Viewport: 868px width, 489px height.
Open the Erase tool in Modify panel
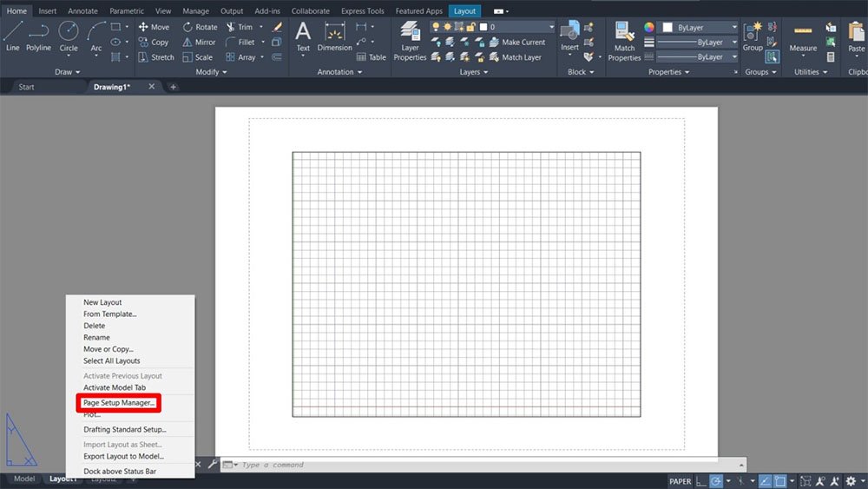[x=277, y=27]
